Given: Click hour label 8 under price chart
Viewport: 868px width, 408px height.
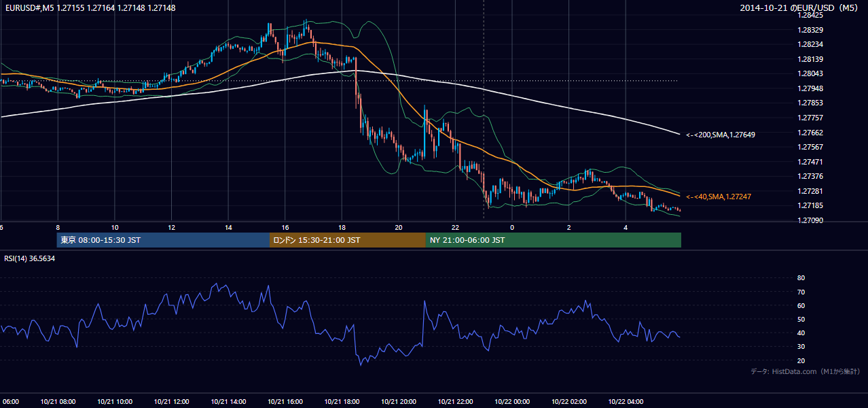Looking at the screenshot, I should [x=58, y=227].
